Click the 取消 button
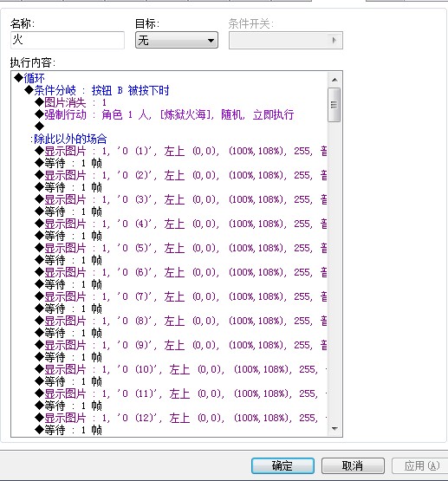This screenshot has width=448, height=481. 353,465
